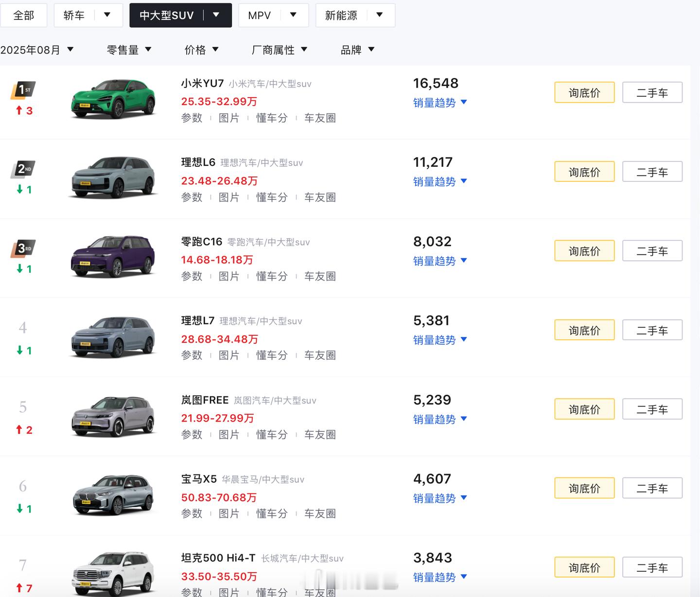Screen dimensions: 700x597
Task: Expand 销量趋势 for 岚图FREE
Action: [440, 419]
